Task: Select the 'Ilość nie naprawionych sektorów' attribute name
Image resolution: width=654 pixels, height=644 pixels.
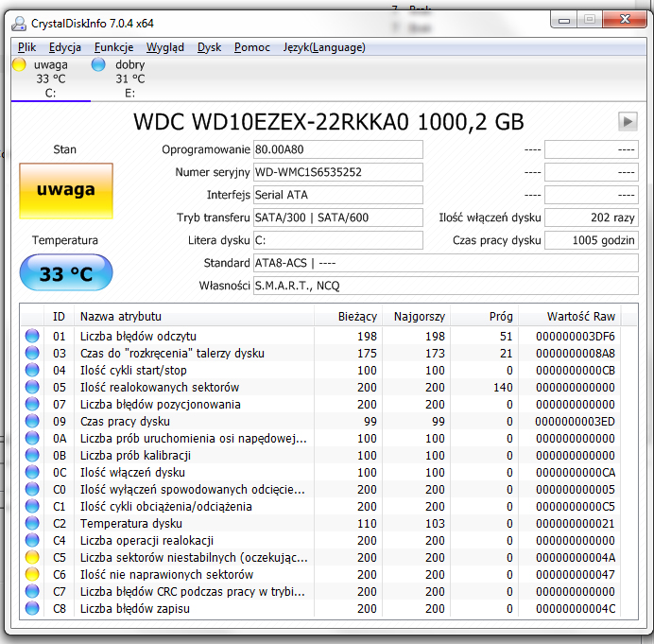Action: (x=167, y=575)
